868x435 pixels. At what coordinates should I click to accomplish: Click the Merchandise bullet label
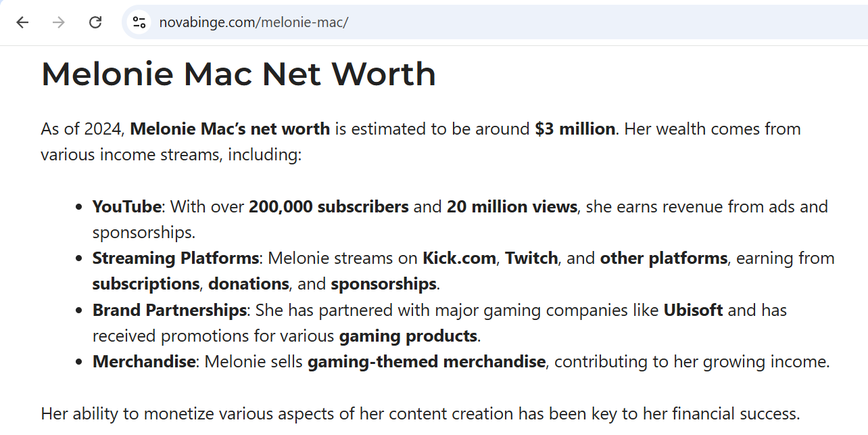(x=144, y=361)
